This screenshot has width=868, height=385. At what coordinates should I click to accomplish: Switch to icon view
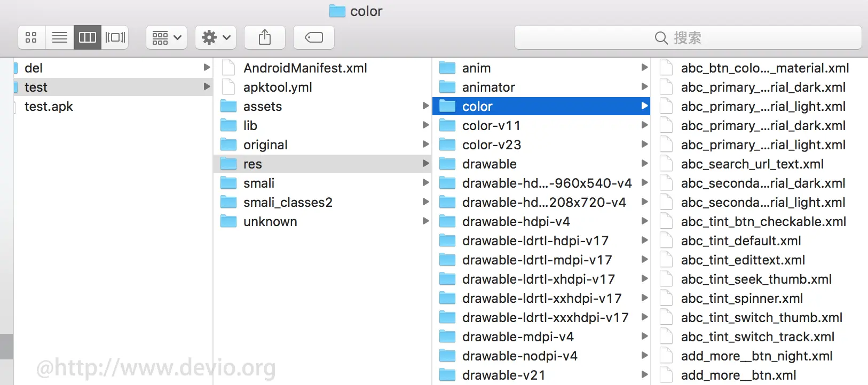pos(31,37)
